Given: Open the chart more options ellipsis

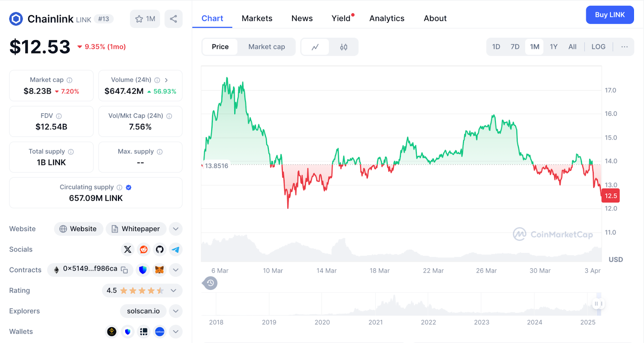Looking at the screenshot, I should tap(624, 47).
